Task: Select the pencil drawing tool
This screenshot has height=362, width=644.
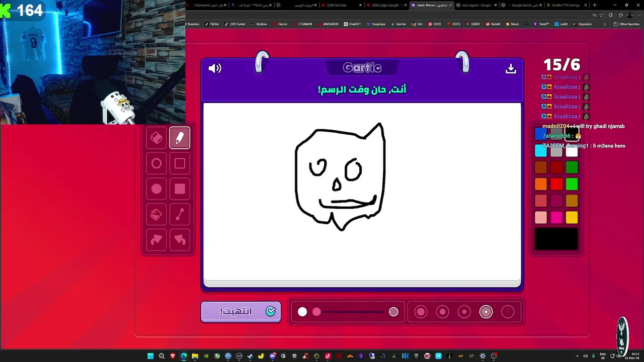Action: tap(180, 138)
